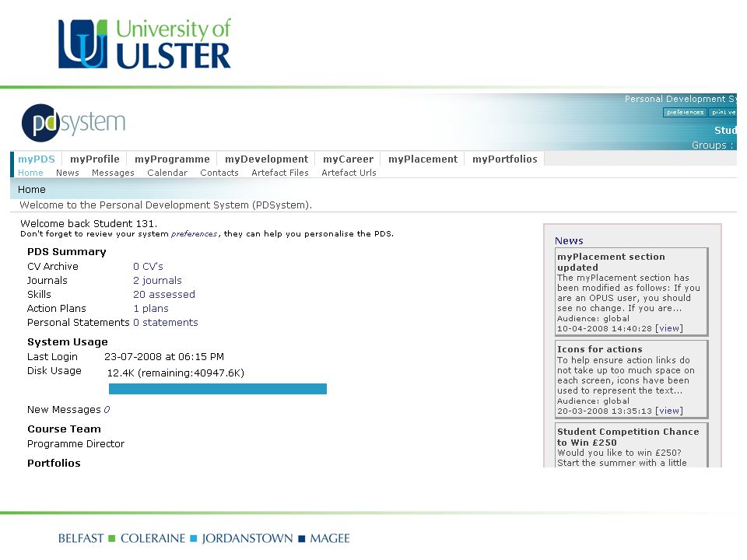747x560 pixels.
Task: Click the Skills label
Action: [39, 295]
